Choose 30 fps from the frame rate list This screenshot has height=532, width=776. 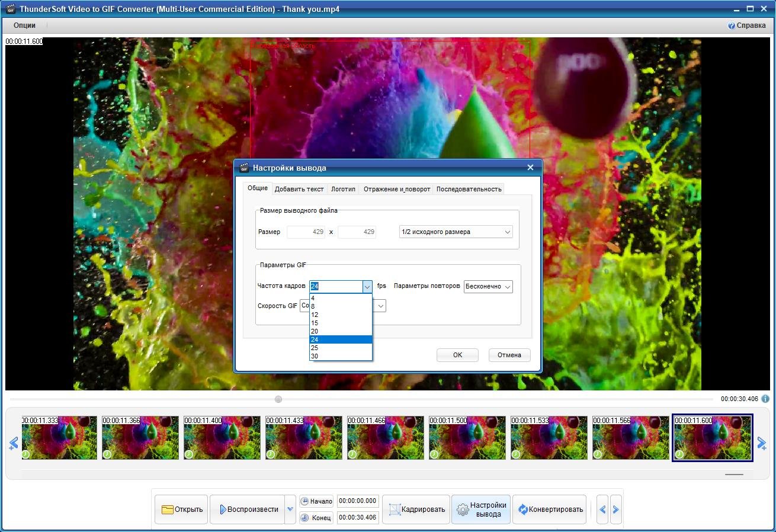[x=341, y=356]
